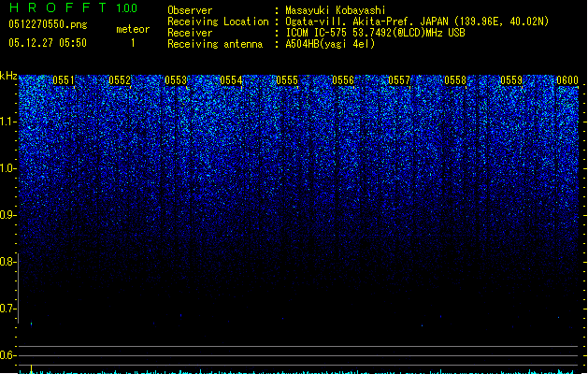Click the 0.8 kHz axis label
This screenshot has height=374, width=588.
[x=7, y=262]
